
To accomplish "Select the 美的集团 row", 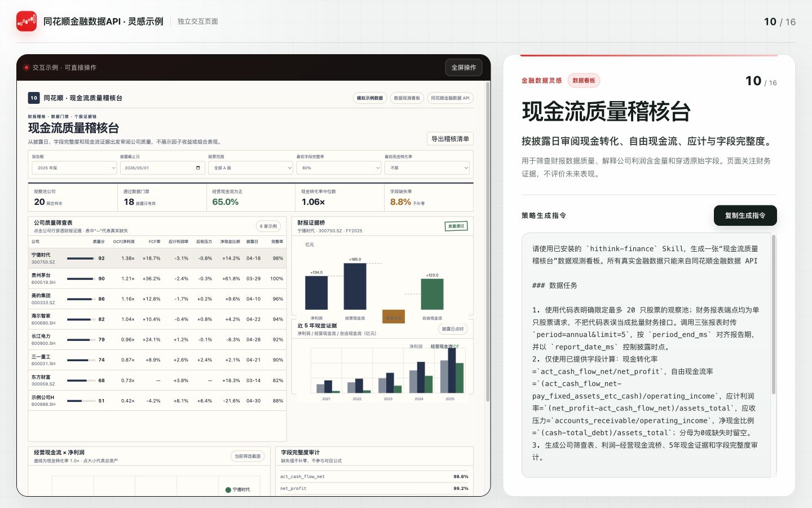I will [157, 299].
